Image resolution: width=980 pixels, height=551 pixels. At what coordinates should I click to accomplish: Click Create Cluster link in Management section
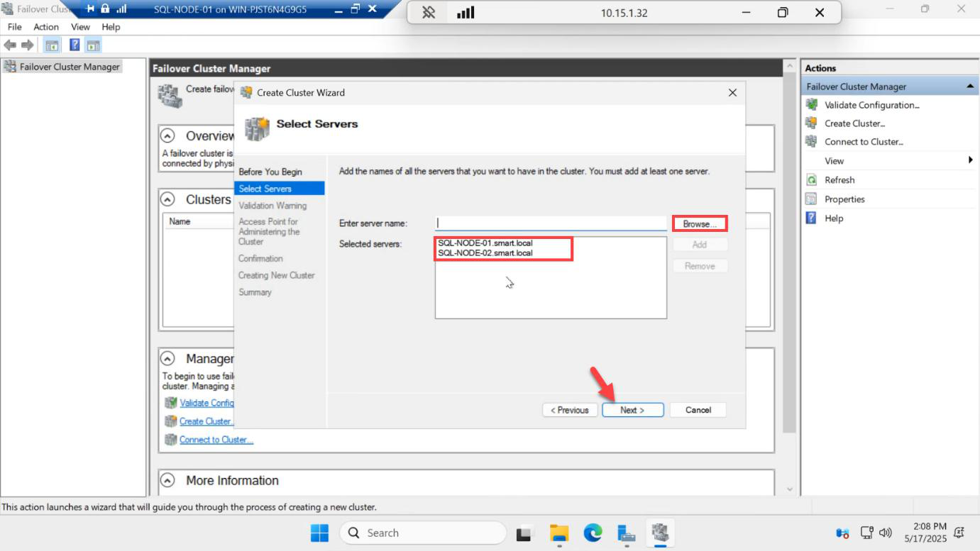(x=207, y=421)
